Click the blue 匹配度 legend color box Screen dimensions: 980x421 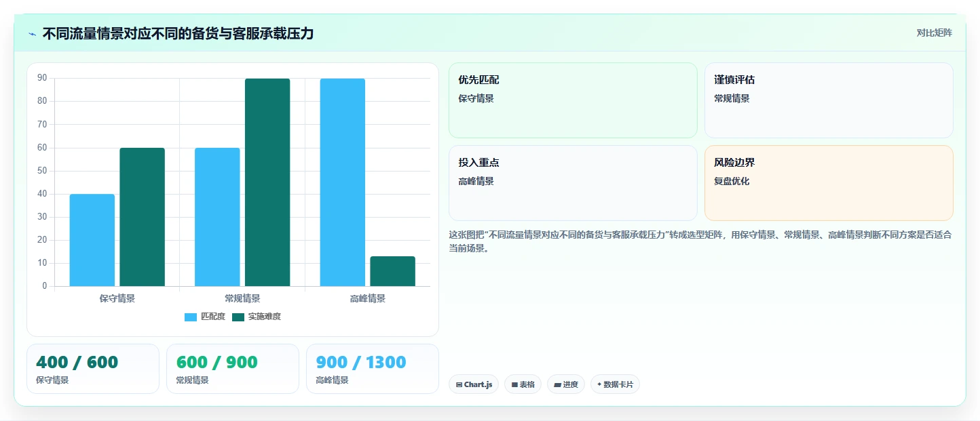click(191, 317)
